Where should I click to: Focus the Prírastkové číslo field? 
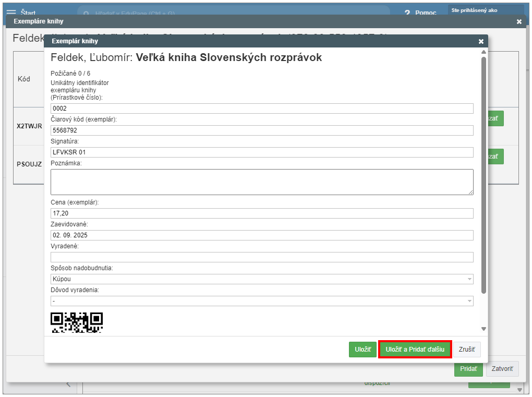pos(262,109)
